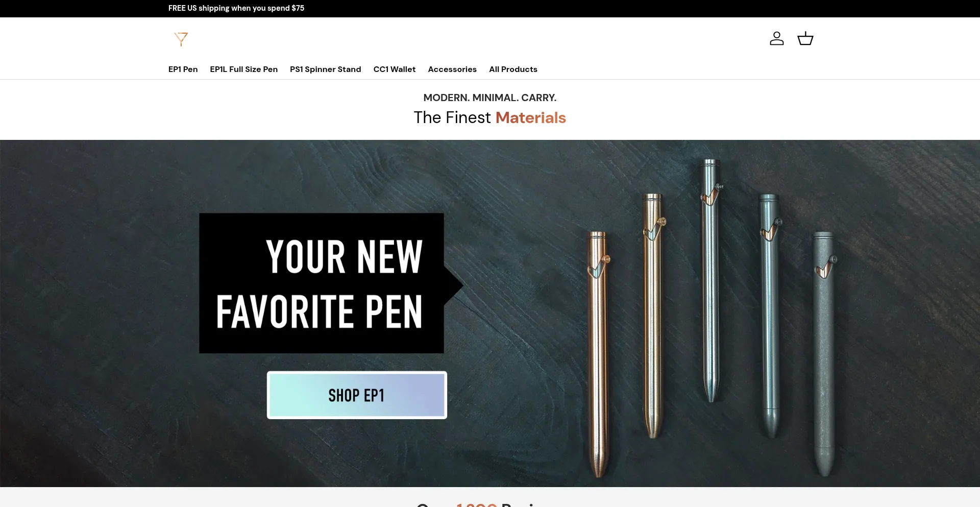Select the brass pen in hero image
The height and width of the screenshot is (507, 980).
point(653,314)
